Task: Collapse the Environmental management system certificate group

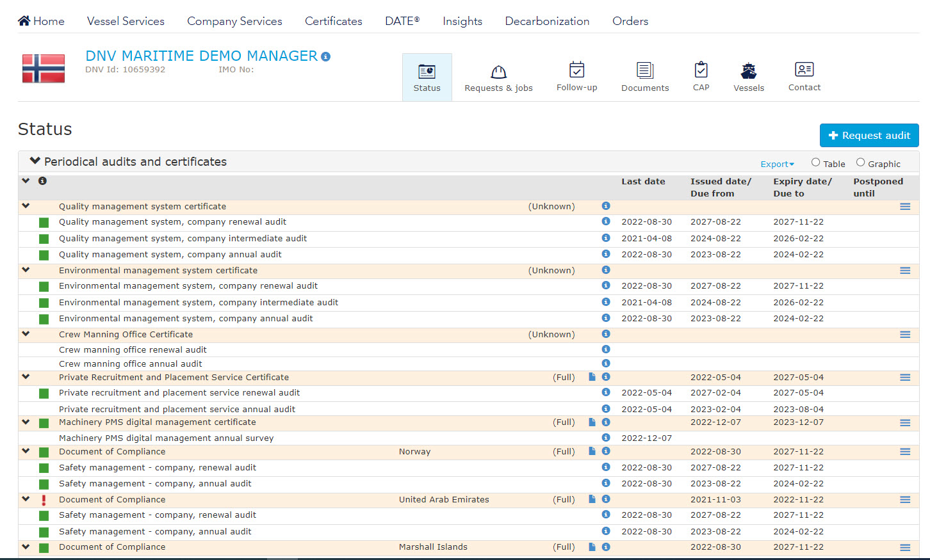Action: point(25,269)
